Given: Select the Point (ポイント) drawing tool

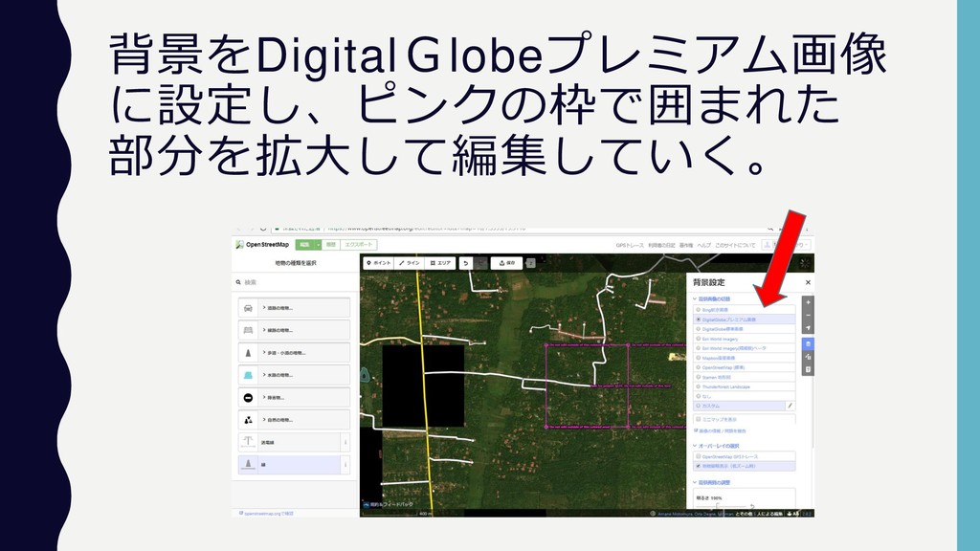Looking at the screenshot, I should click(379, 263).
